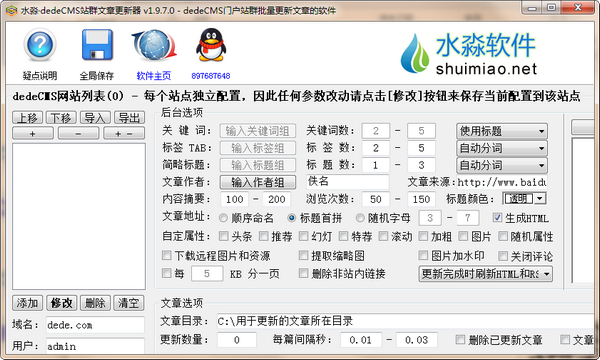Click the 更新数量 field
Screen dimensions: 600x360
[237, 340]
